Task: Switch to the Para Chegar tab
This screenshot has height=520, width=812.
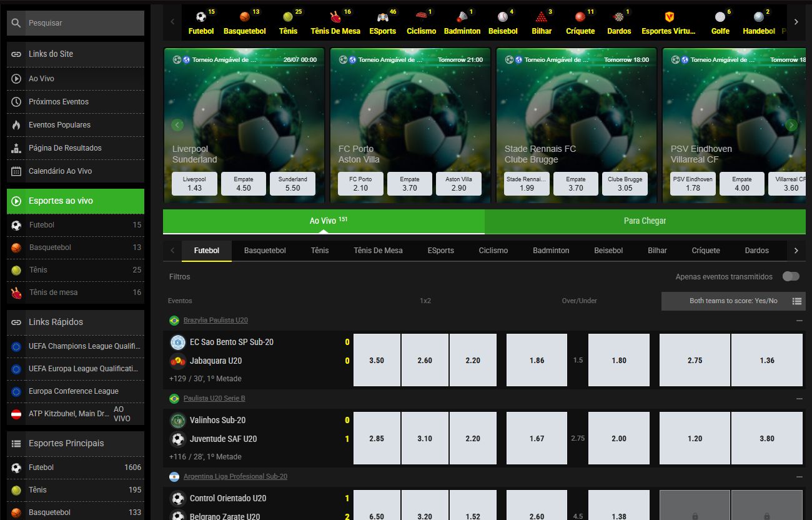Action: pyautogui.click(x=645, y=221)
